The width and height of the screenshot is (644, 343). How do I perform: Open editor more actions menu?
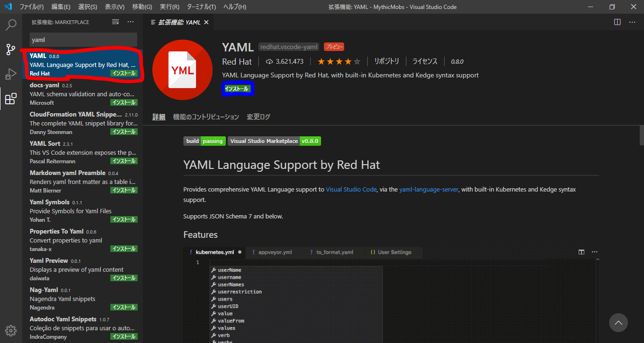(631, 22)
